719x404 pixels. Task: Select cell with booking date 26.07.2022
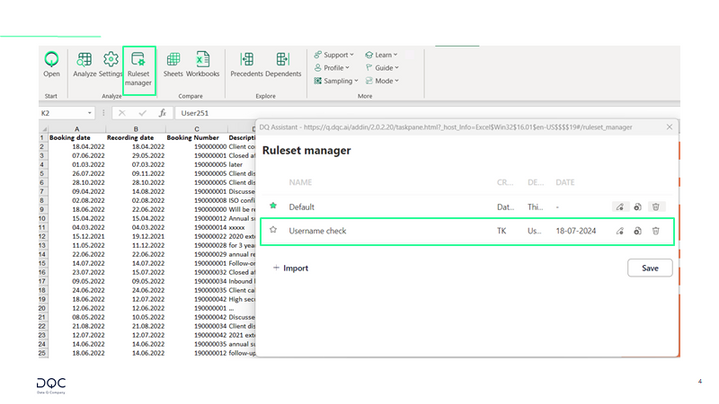tap(77, 173)
